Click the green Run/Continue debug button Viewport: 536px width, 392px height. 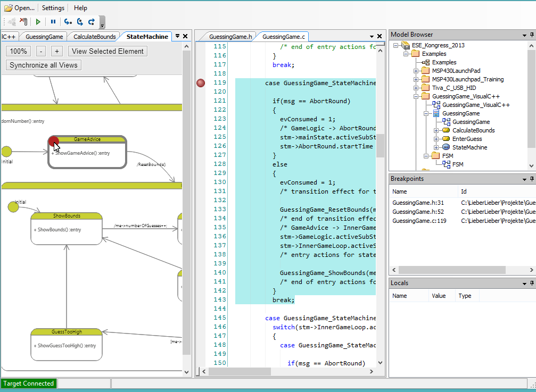point(38,22)
